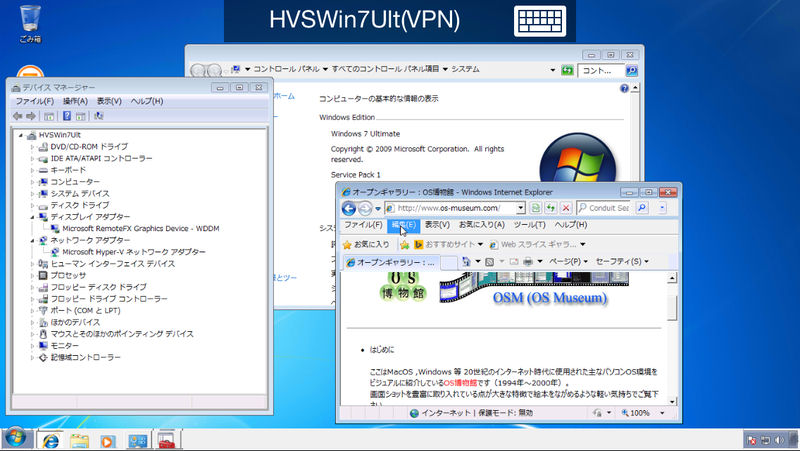The height and width of the screenshot is (451, 800).
Task: Go back in Internet Explorer
Action: pyautogui.click(x=349, y=208)
